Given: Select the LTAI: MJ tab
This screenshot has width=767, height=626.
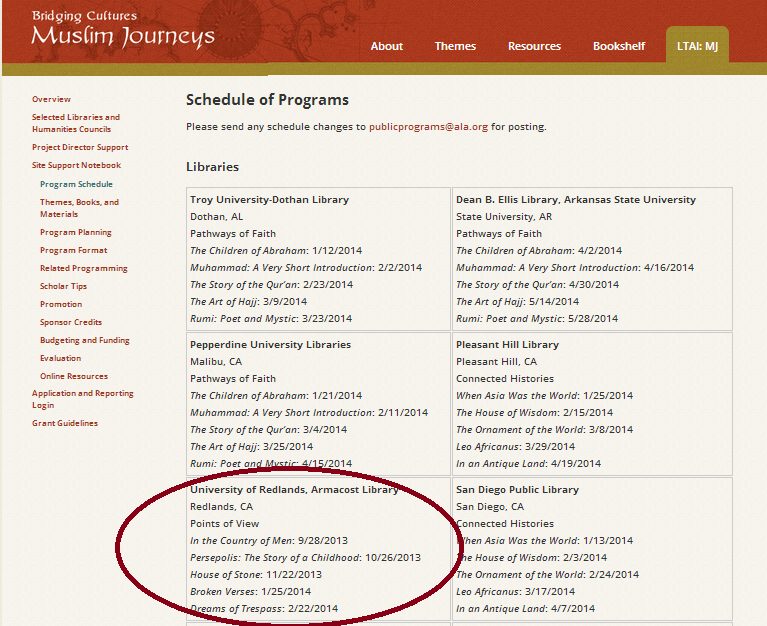Looking at the screenshot, I should [x=697, y=46].
